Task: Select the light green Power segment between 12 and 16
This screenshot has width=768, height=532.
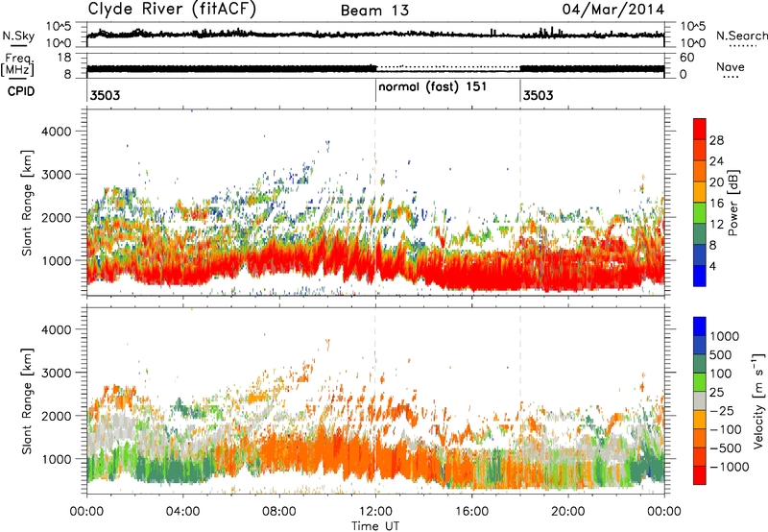Action: [700, 212]
